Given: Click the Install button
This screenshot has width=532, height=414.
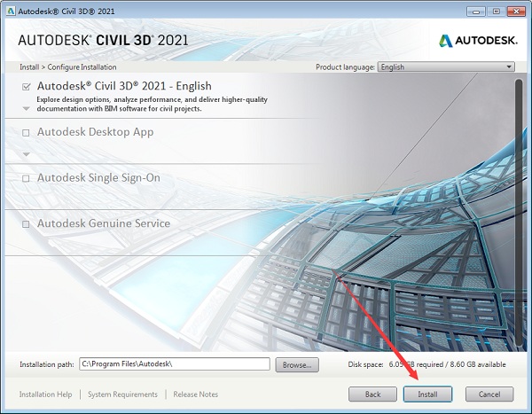Looking at the screenshot, I should pyautogui.click(x=427, y=394).
